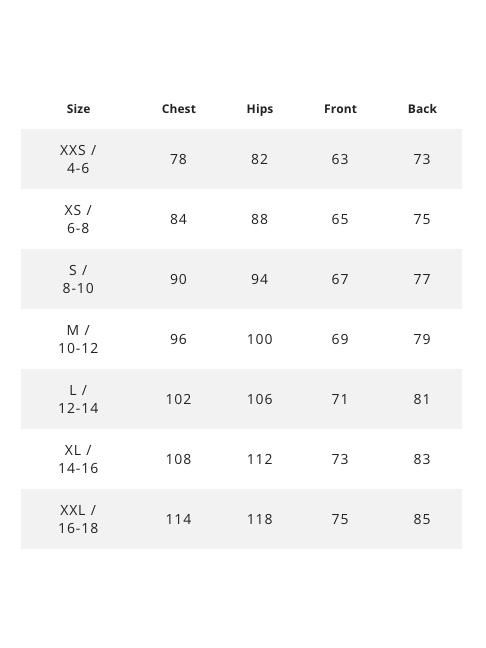Viewport: 486px width, 648px height.
Task: Click hips value 118 in XXL row
Action: tap(260, 519)
